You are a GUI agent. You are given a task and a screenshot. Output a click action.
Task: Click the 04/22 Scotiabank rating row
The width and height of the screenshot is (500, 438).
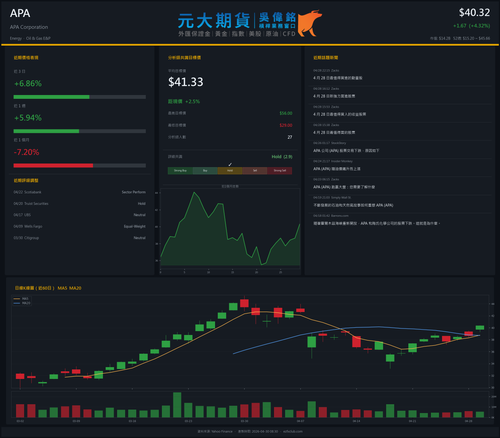[x=80, y=192]
